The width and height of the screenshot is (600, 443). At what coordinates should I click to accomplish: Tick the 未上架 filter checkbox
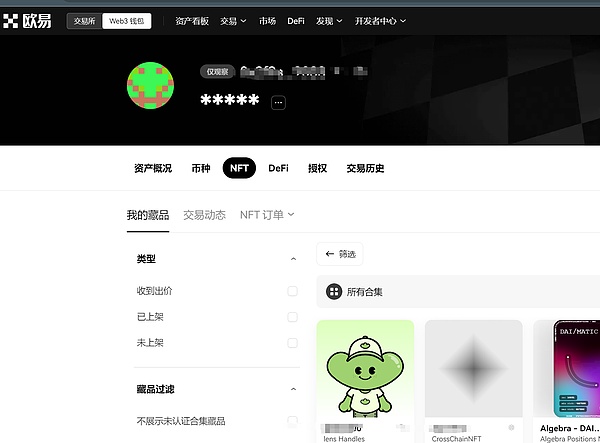click(x=292, y=343)
